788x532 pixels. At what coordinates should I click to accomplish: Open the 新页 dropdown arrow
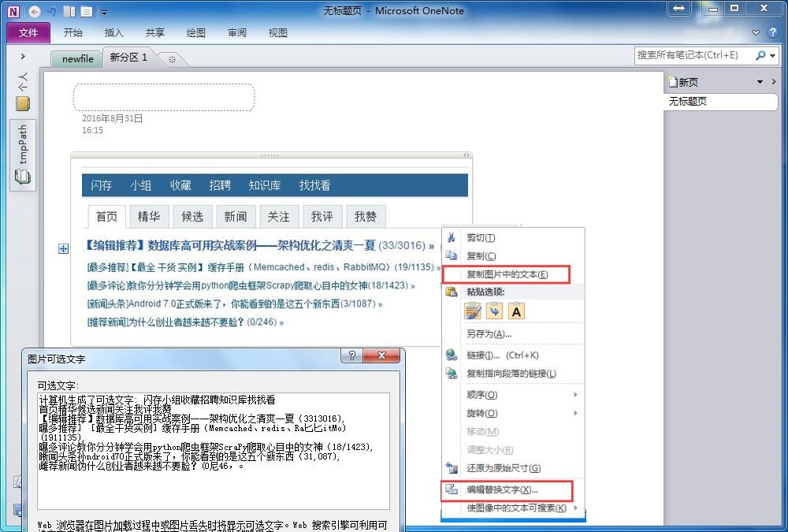click(760, 82)
